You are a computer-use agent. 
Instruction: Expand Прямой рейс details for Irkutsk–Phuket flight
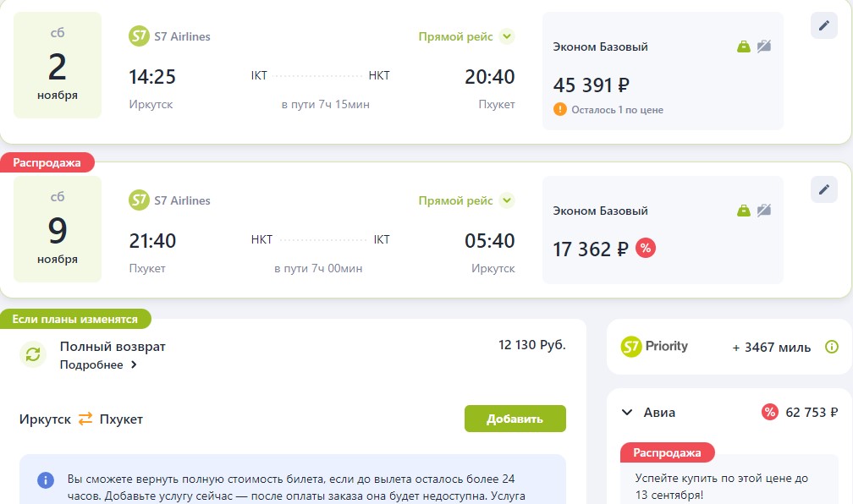(x=506, y=36)
